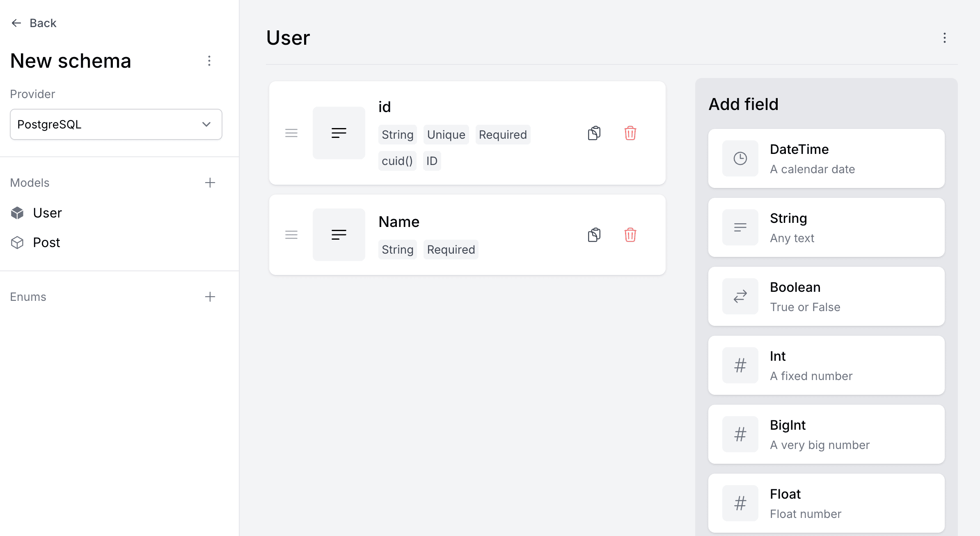Add an Int field to User
Image resolution: width=980 pixels, height=536 pixels.
[826, 365]
